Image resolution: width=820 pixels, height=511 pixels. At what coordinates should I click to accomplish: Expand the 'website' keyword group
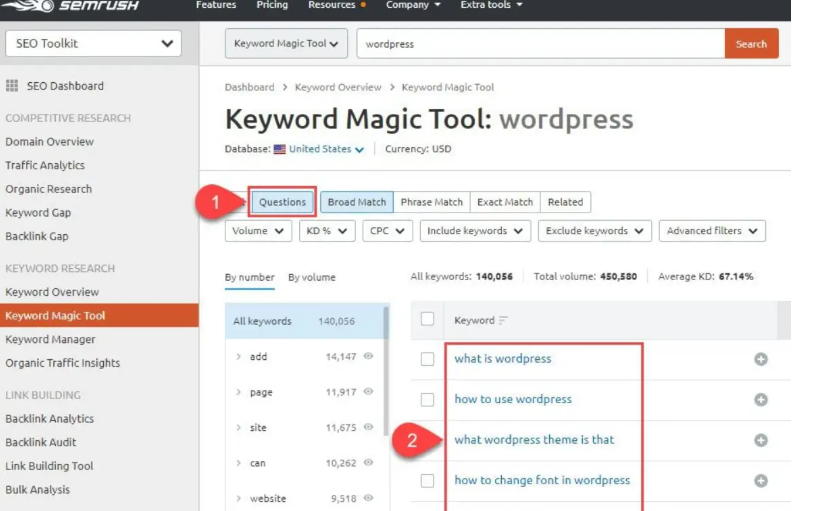[x=238, y=498]
